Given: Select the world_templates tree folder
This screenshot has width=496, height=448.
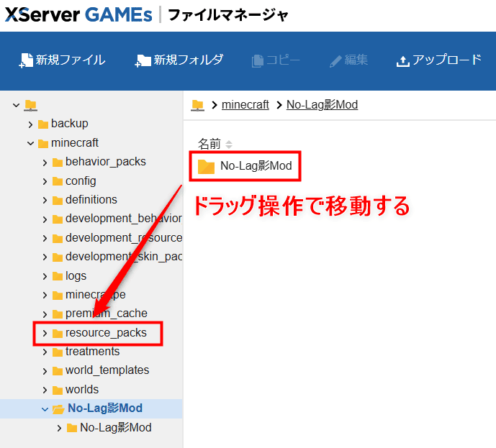Looking at the screenshot, I should 107,370.
